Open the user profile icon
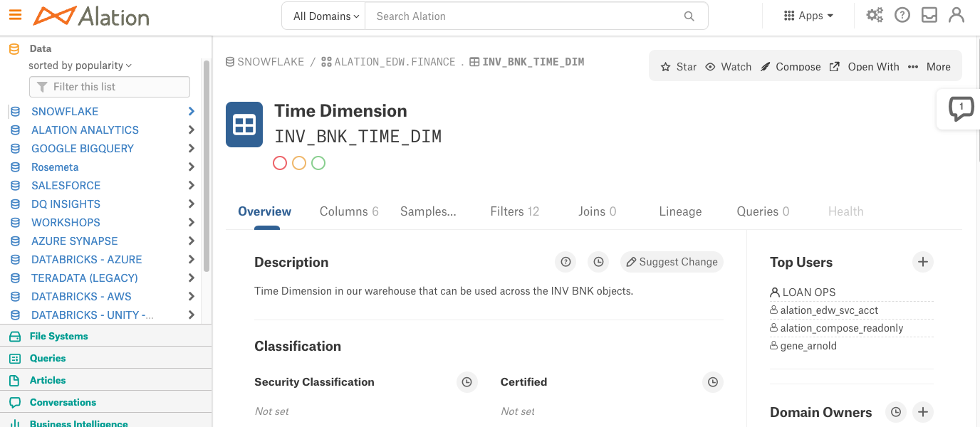Image resolution: width=980 pixels, height=427 pixels. (956, 15)
